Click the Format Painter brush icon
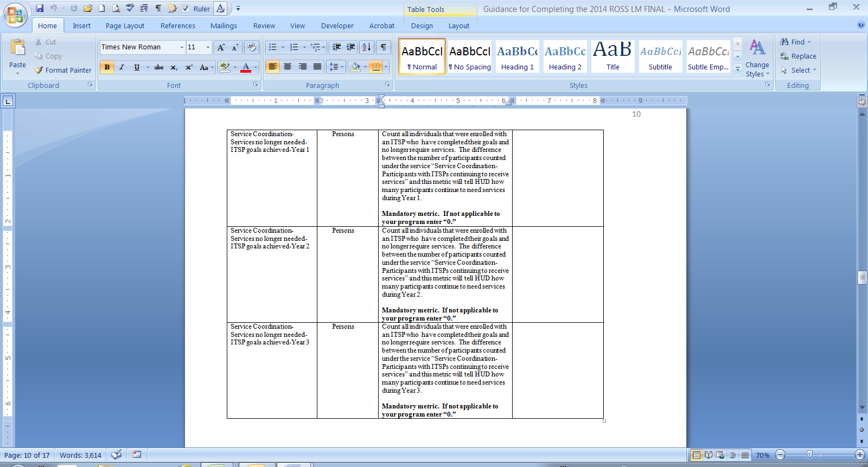Image resolution: width=868 pixels, height=467 pixels. click(39, 70)
